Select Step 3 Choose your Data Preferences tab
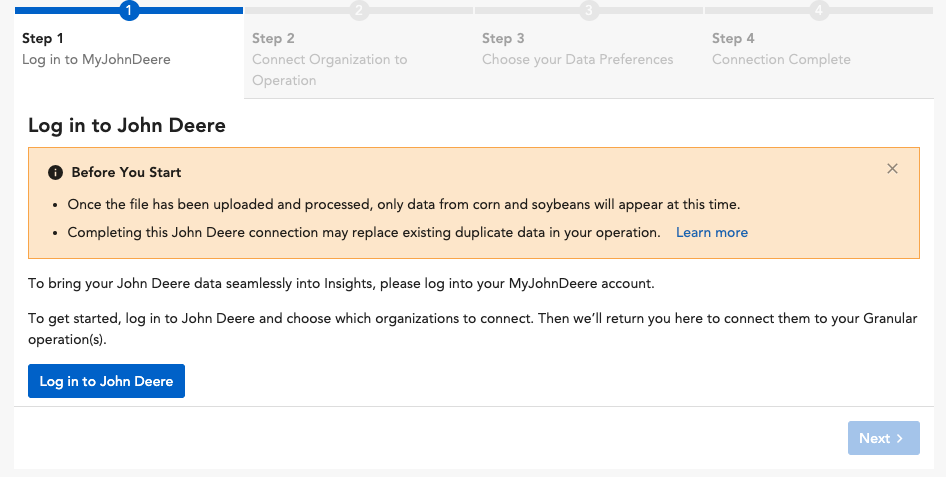Image resolution: width=946 pixels, height=477 pixels. tap(589, 53)
